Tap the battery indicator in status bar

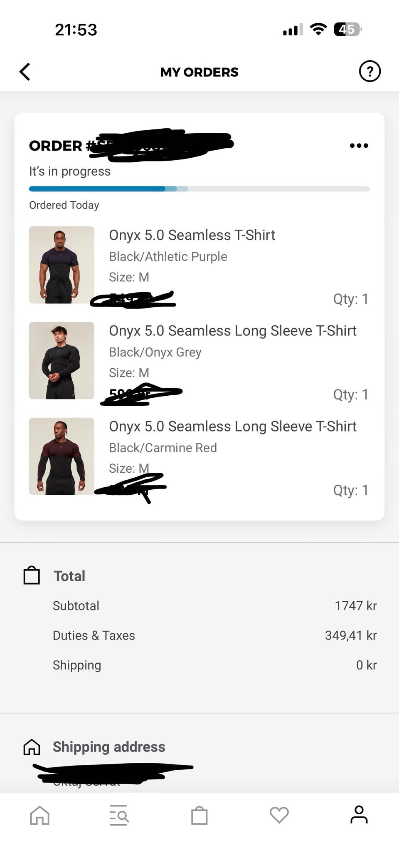click(347, 30)
